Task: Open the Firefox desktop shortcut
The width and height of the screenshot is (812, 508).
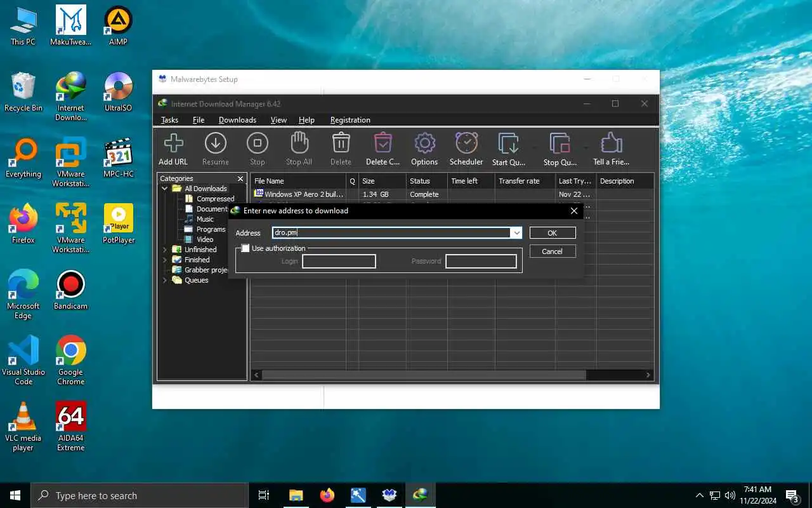Action: click(23, 224)
